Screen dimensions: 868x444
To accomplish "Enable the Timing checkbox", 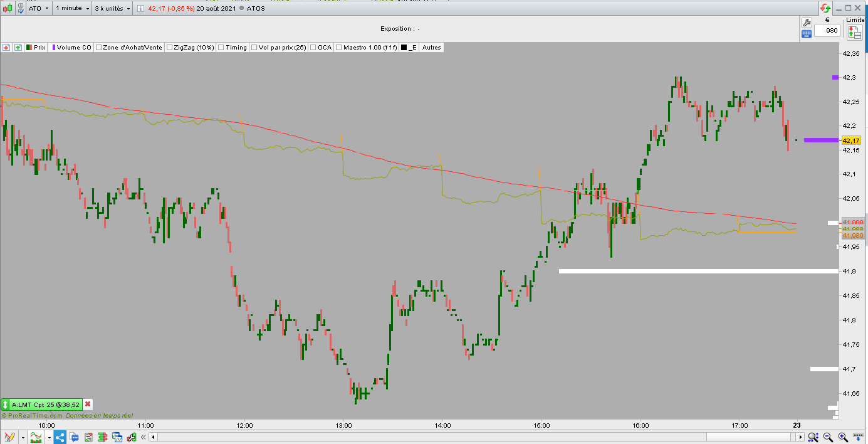I will pyautogui.click(x=221, y=47).
